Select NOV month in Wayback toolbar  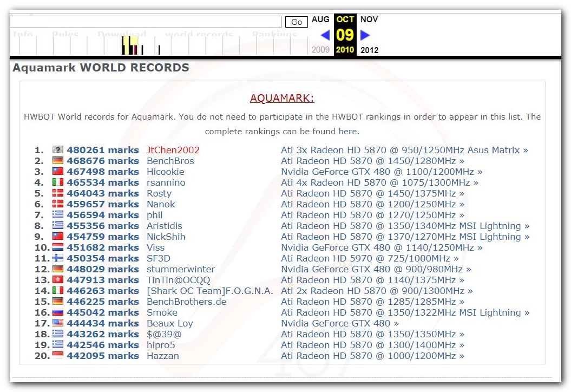(x=369, y=19)
